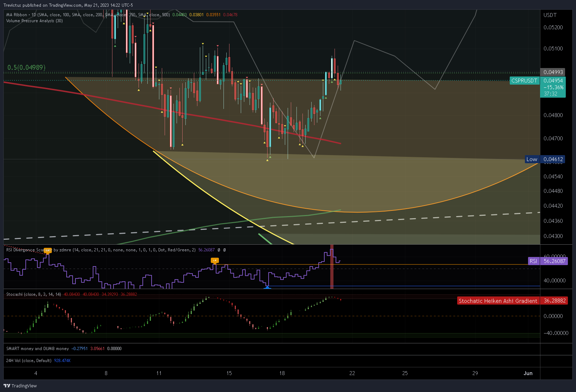
Task: Click the 0.04420 price axis tick
Action: point(553,206)
